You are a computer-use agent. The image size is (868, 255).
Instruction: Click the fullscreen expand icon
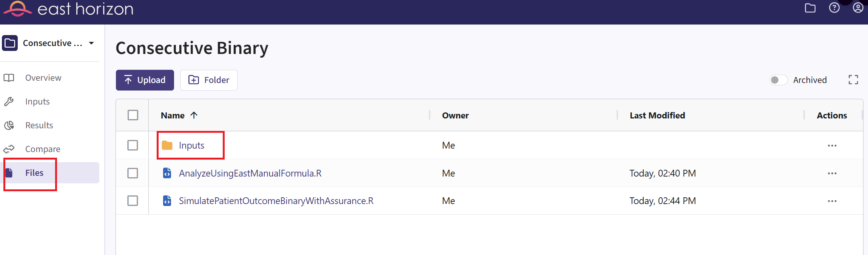(x=853, y=80)
